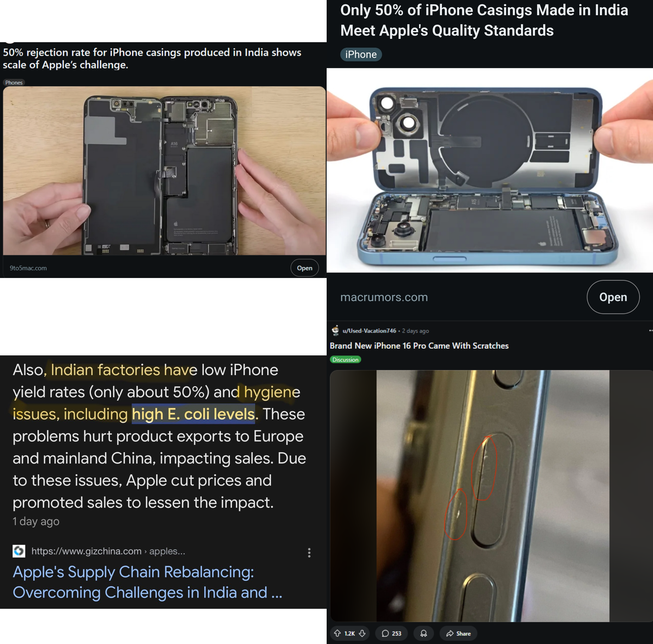Open the 9to5mac.com article
653x644 pixels.
(305, 268)
